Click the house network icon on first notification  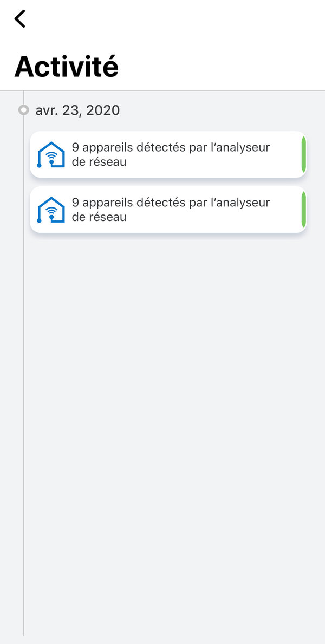[51, 155]
